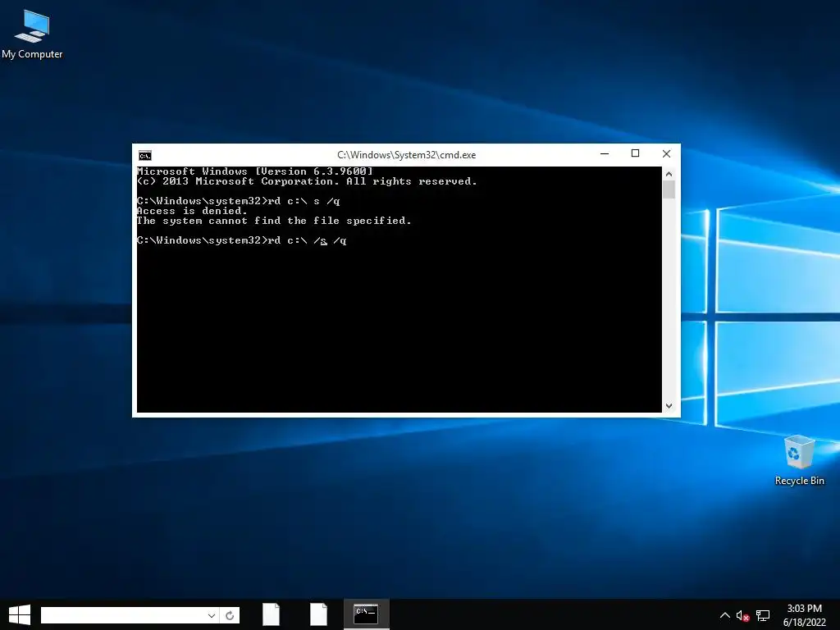Click the '(c) 2013 Microsoft Corporation' line
Screen dimensions: 840x630
tap(307, 181)
